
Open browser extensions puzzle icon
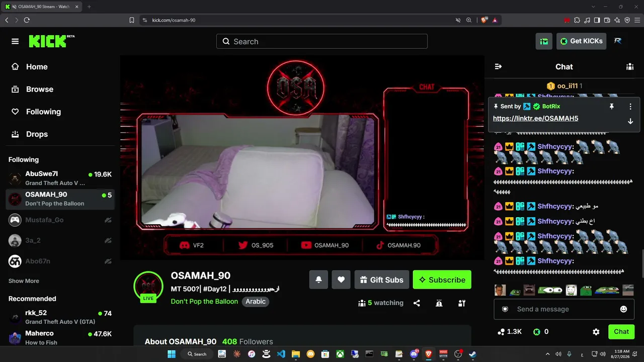(x=577, y=20)
